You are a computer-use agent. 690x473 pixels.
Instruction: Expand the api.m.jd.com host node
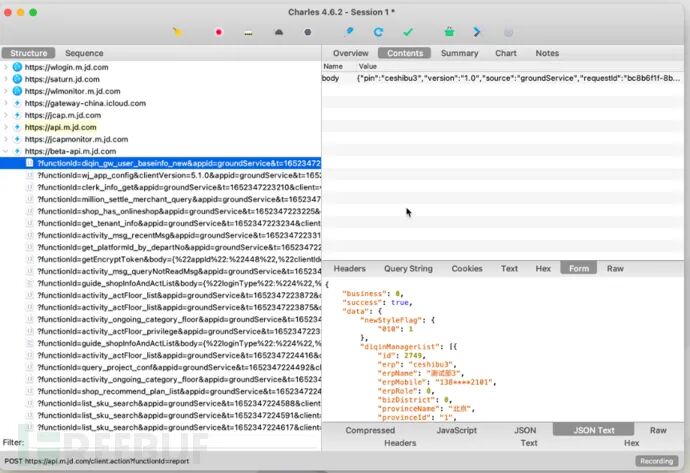coord(6,127)
